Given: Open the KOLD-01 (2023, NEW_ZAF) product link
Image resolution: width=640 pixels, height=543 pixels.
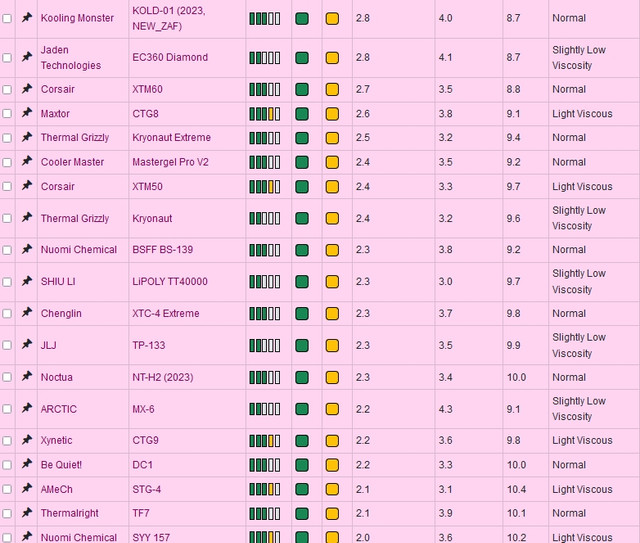Looking at the screenshot, I should (x=169, y=18).
